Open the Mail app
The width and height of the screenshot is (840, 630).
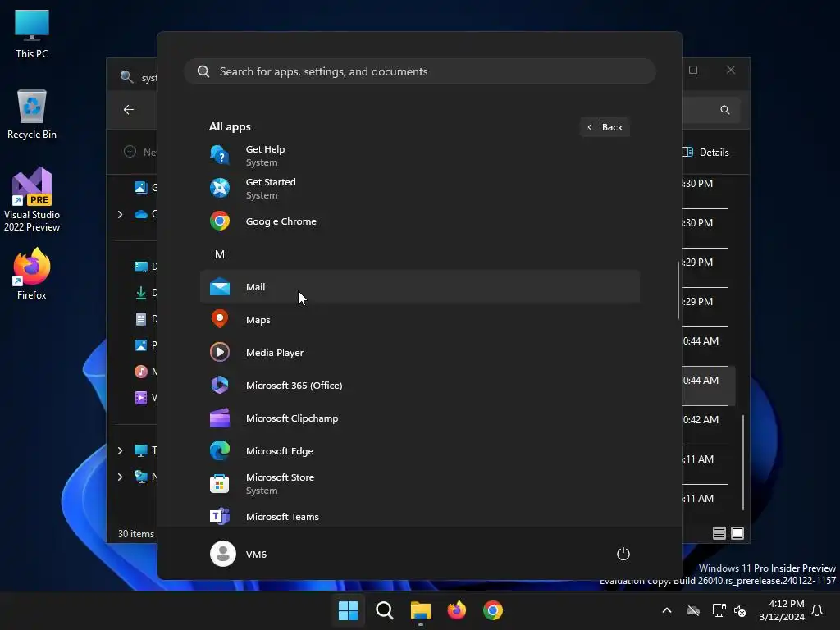[419, 286]
